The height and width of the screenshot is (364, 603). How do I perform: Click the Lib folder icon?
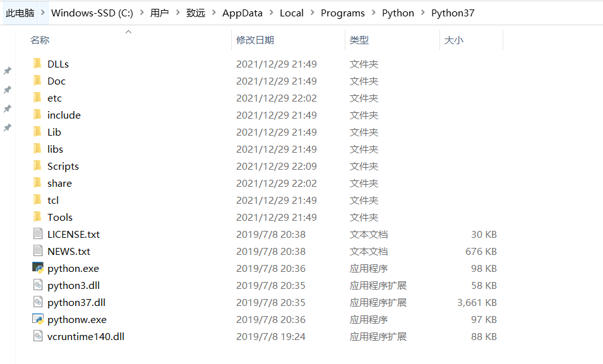[37, 131]
